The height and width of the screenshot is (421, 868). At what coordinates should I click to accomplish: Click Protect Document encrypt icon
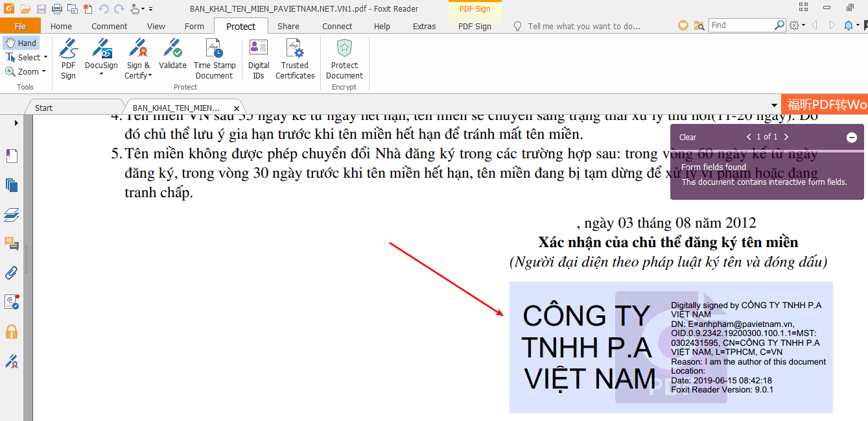pyautogui.click(x=344, y=60)
